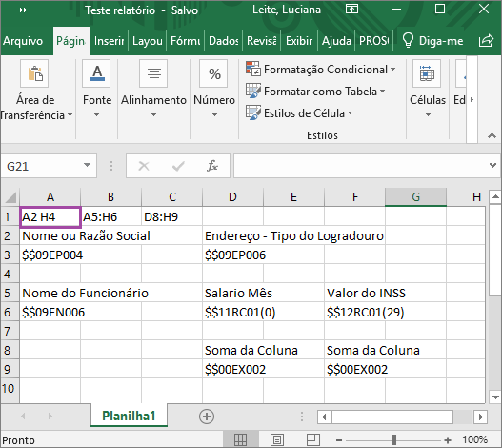Screen dimensions: 502x448
Task: Add a new sheet with plus icon
Action: 207,417
